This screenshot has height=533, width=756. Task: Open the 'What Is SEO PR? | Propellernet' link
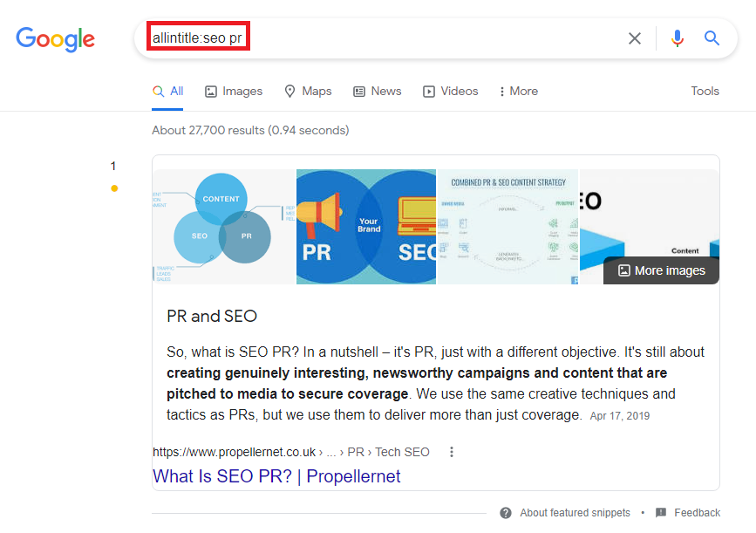(276, 476)
